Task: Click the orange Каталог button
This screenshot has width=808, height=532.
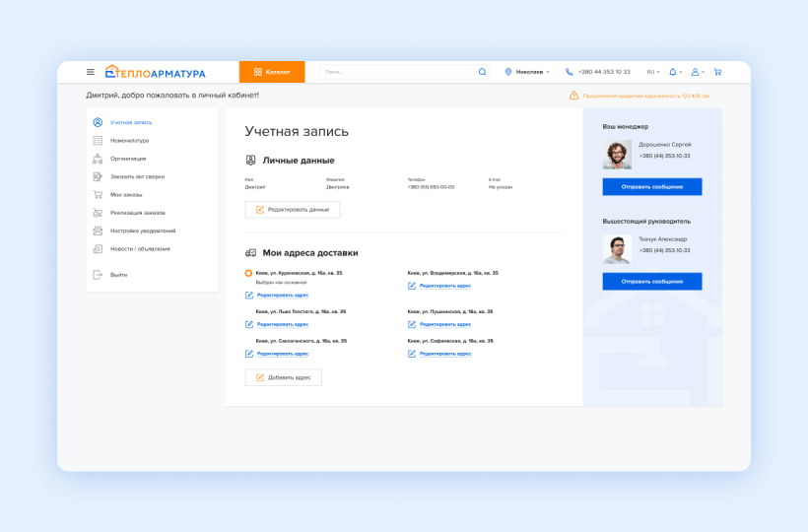Action: click(272, 72)
